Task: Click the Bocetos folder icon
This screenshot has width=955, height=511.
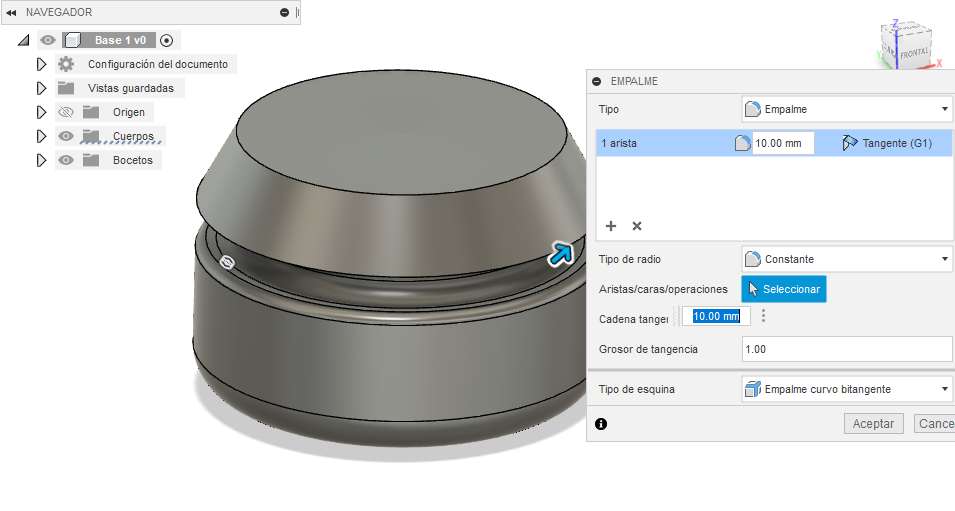Action: pos(91,160)
